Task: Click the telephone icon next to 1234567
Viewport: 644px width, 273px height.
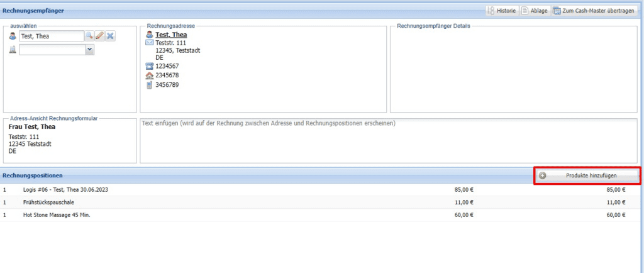Action: point(149,66)
